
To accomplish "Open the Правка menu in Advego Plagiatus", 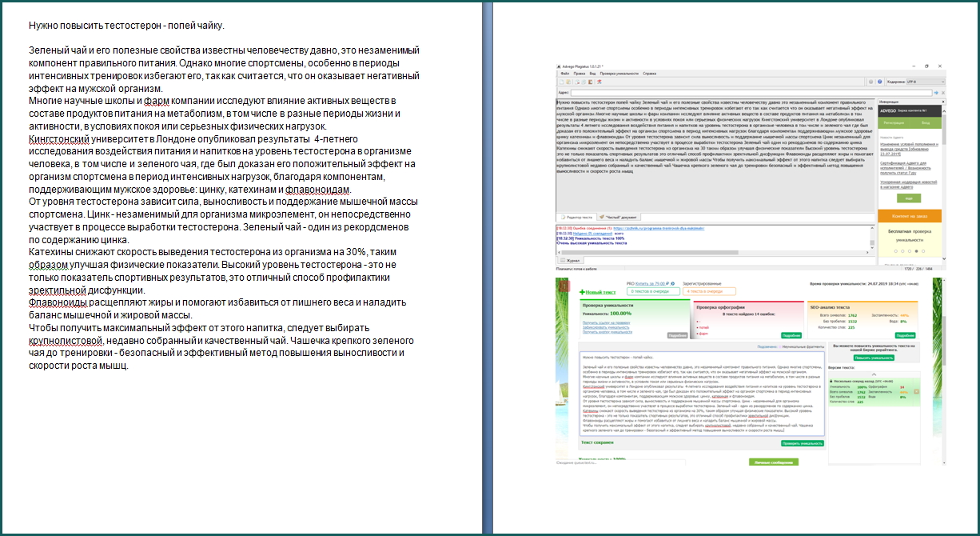I will coord(579,74).
